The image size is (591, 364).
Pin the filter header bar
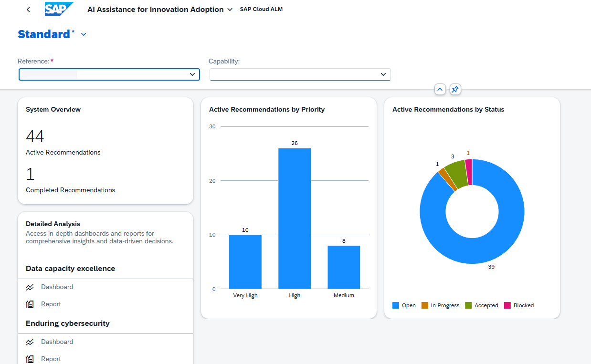(x=455, y=89)
